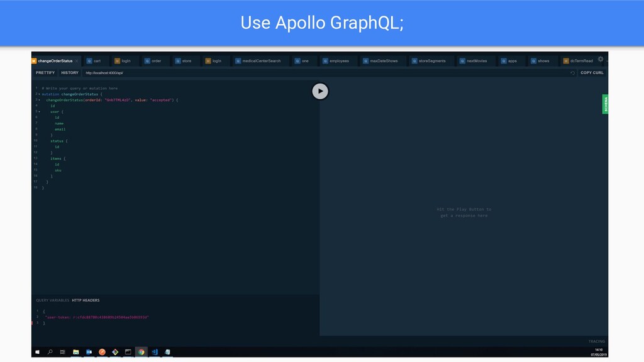Collapse the user block fold arrow
The image size is (644, 362).
[x=40, y=112]
